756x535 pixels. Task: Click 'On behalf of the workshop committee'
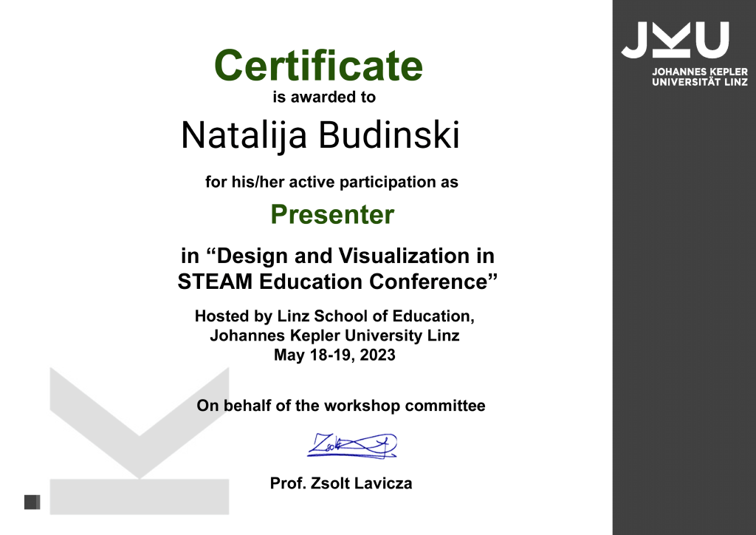coord(340,405)
